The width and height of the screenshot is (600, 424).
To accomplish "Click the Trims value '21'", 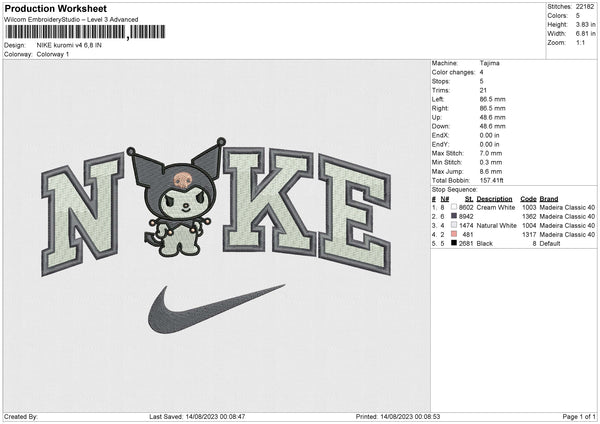I will [x=483, y=90].
